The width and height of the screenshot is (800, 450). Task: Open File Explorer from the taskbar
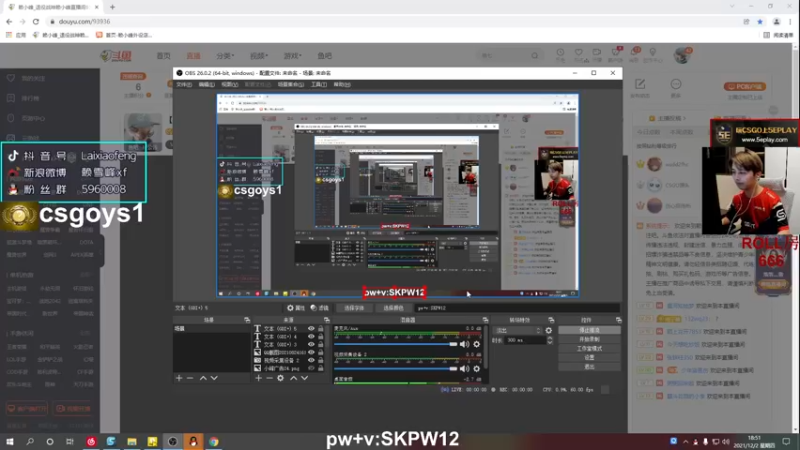tap(132, 441)
